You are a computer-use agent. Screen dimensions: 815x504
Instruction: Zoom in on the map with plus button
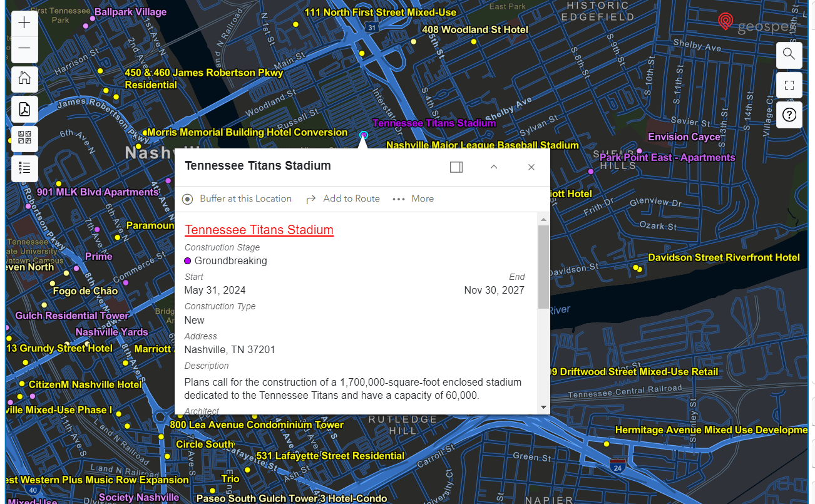[x=24, y=23]
